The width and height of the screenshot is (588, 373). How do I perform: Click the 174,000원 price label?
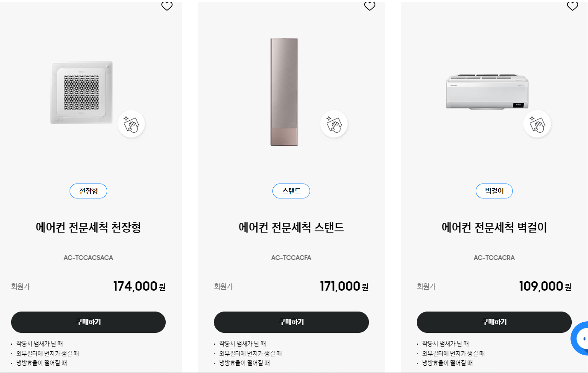[139, 286]
